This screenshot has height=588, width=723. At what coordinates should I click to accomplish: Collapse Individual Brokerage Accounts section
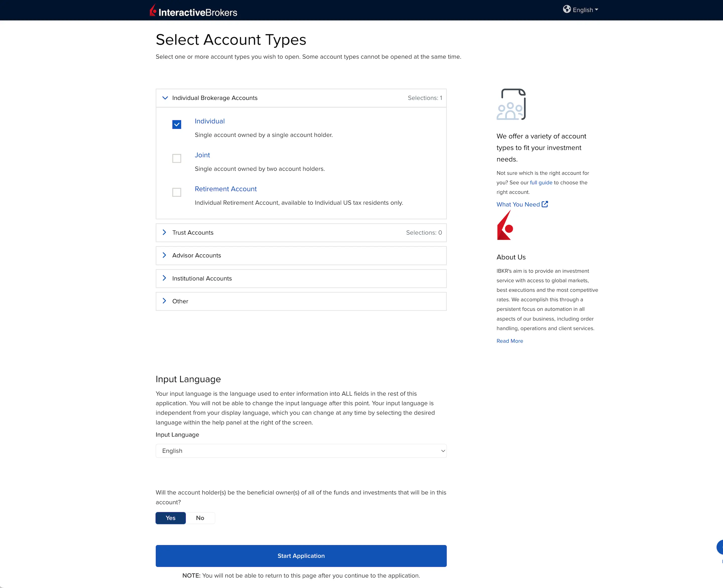pyautogui.click(x=215, y=98)
